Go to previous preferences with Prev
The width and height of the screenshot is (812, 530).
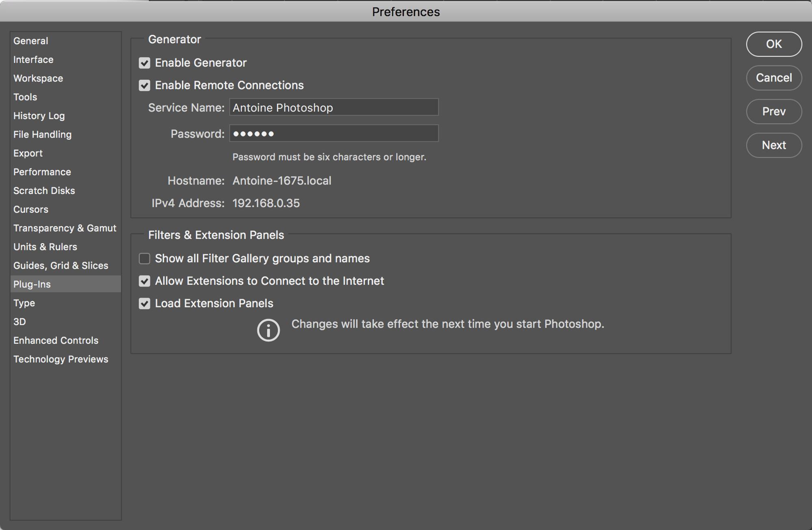tap(773, 111)
